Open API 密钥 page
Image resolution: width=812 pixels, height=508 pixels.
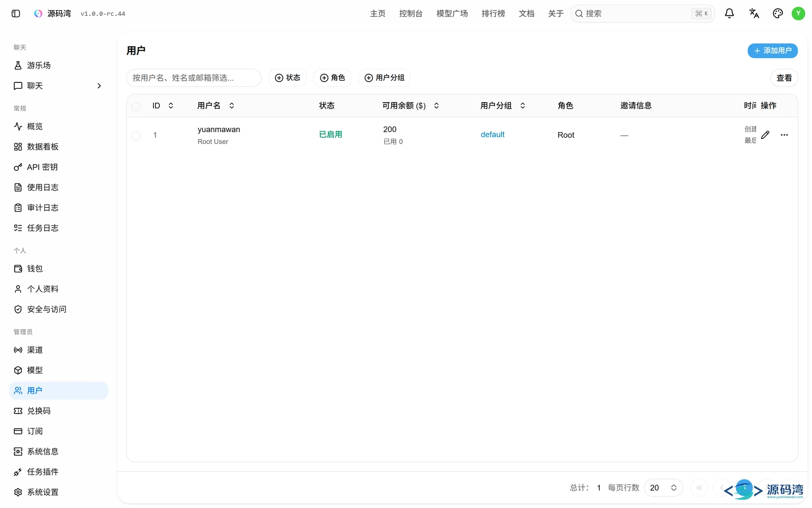pyautogui.click(x=58, y=167)
